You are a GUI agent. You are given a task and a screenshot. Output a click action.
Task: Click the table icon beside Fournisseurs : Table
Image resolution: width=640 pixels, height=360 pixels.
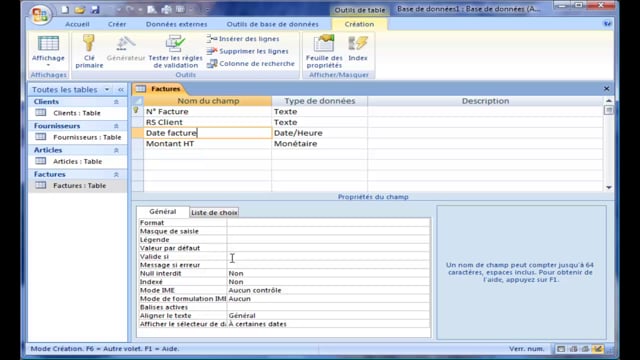(41, 137)
